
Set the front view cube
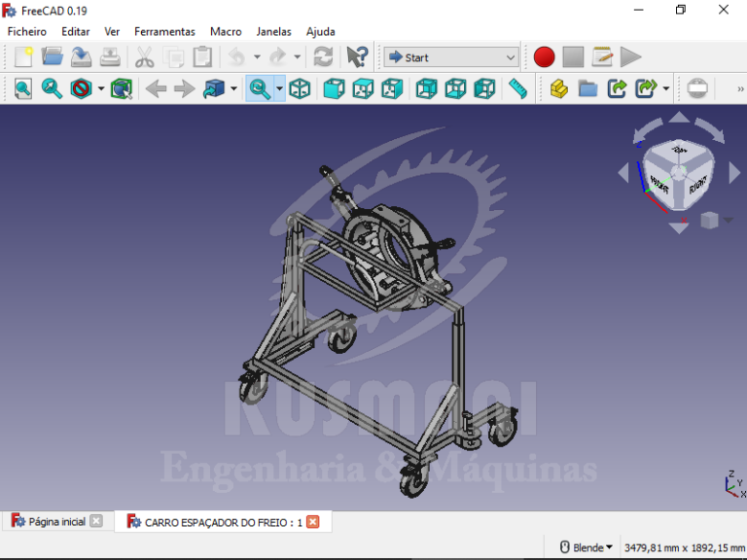[x=334, y=88]
